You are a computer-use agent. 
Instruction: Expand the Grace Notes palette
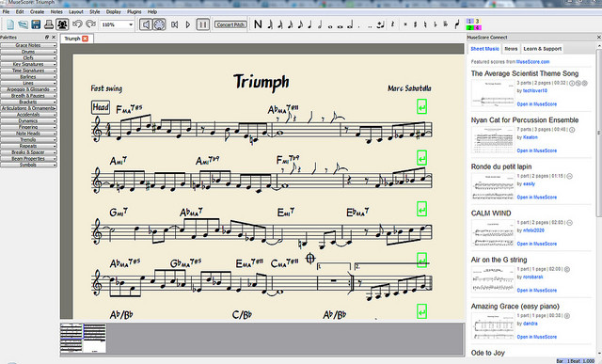click(x=28, y=45)
